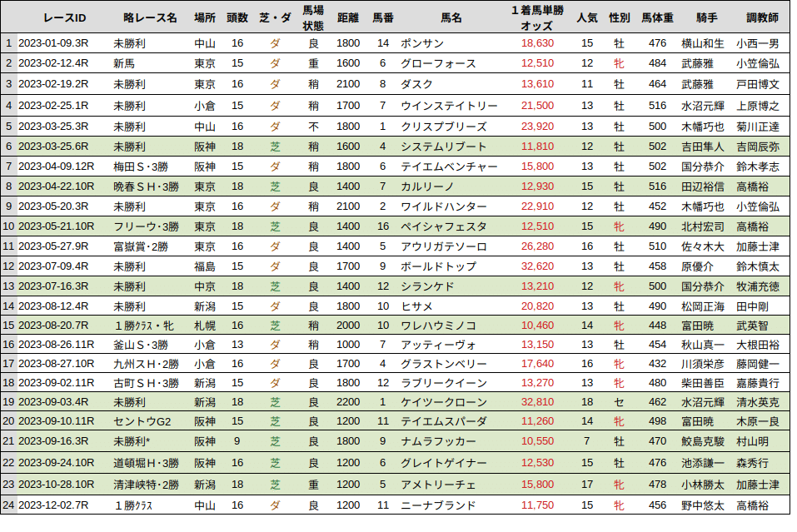Click horse name テイエムベンチャー
The height and width of the screenshot is (532, 797).
point(449,167)
